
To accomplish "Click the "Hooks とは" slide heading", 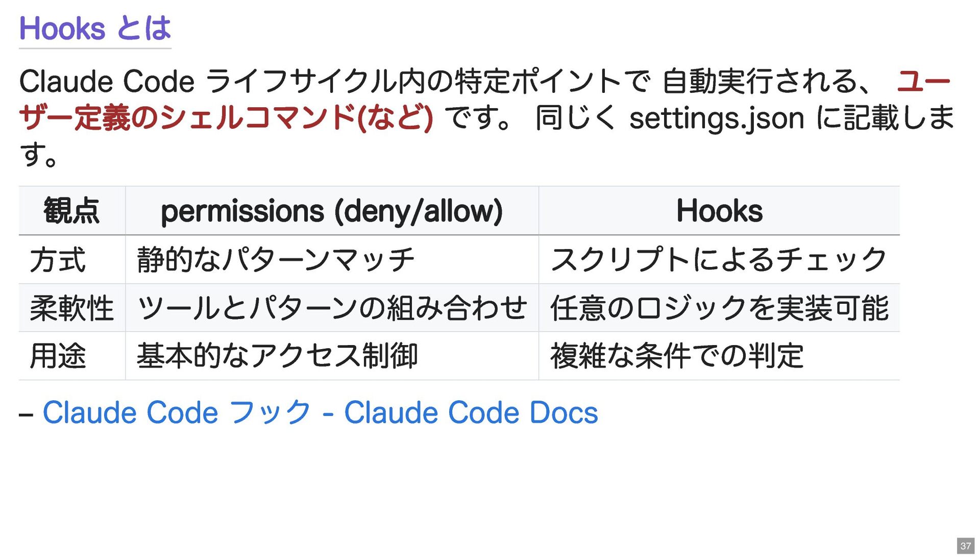I will tap(95, 28).
